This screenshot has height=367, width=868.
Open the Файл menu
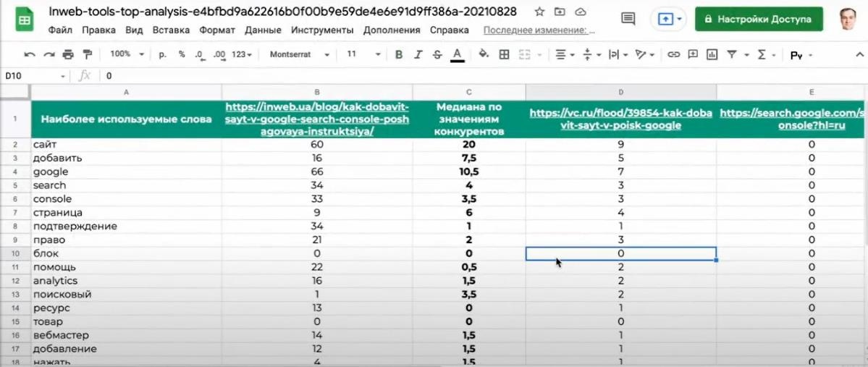60,30
